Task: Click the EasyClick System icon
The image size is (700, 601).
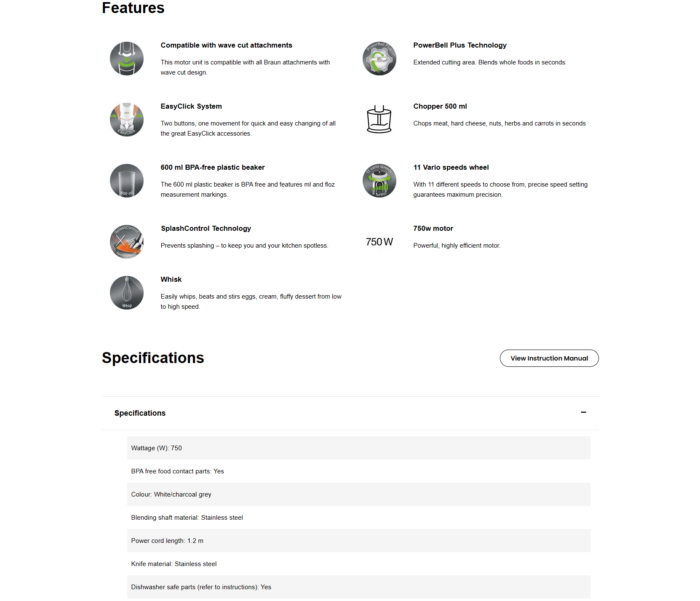Action: click(127, 120)
